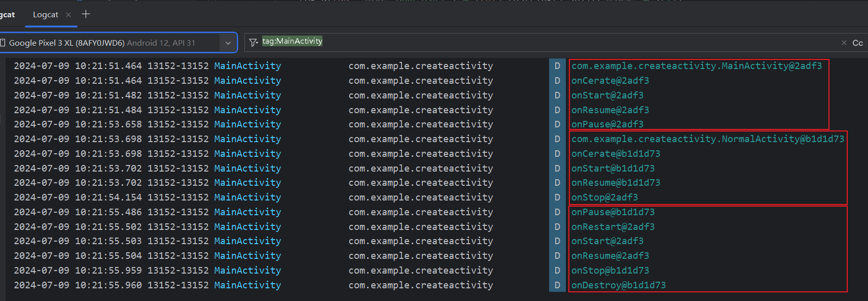Click the D level badge beside onStop@2adf3
Viewport: 868px width, 301px height.
(x=557, y=197)
